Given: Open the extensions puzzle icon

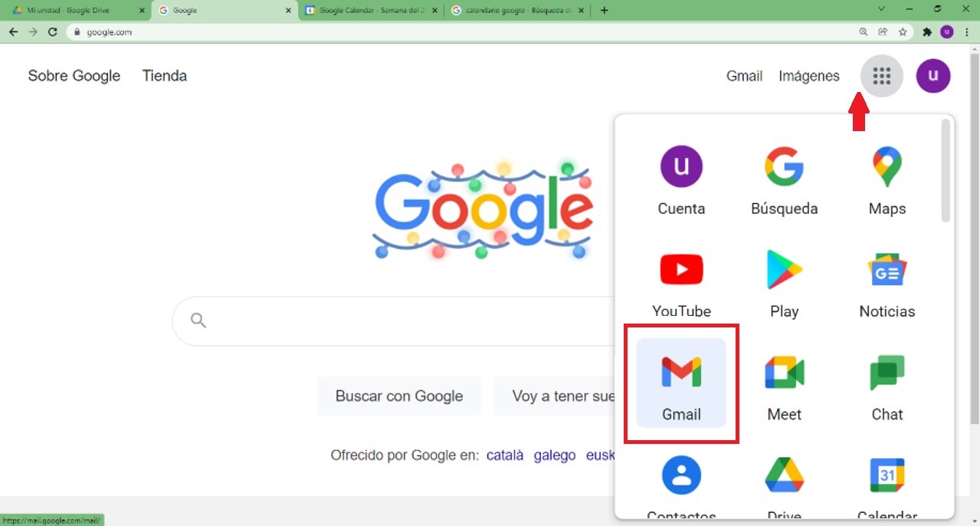Looking at the screenshot, I should [x=927, y=32].
